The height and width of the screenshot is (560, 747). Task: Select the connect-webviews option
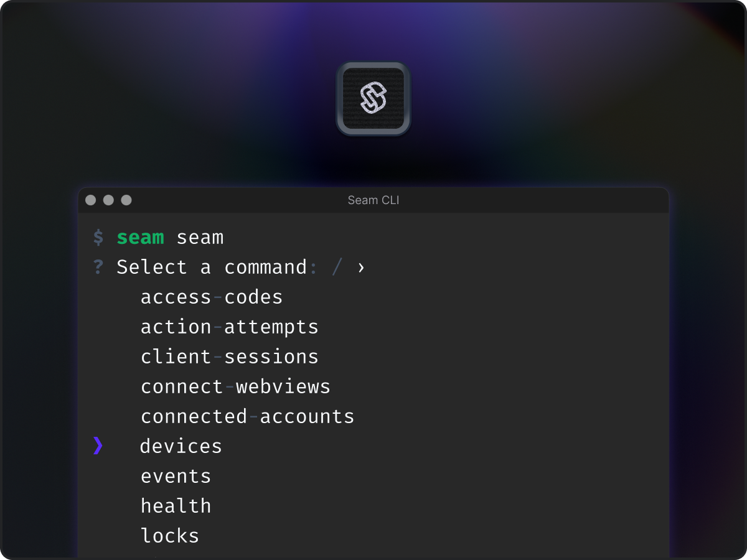pos(235,386)
